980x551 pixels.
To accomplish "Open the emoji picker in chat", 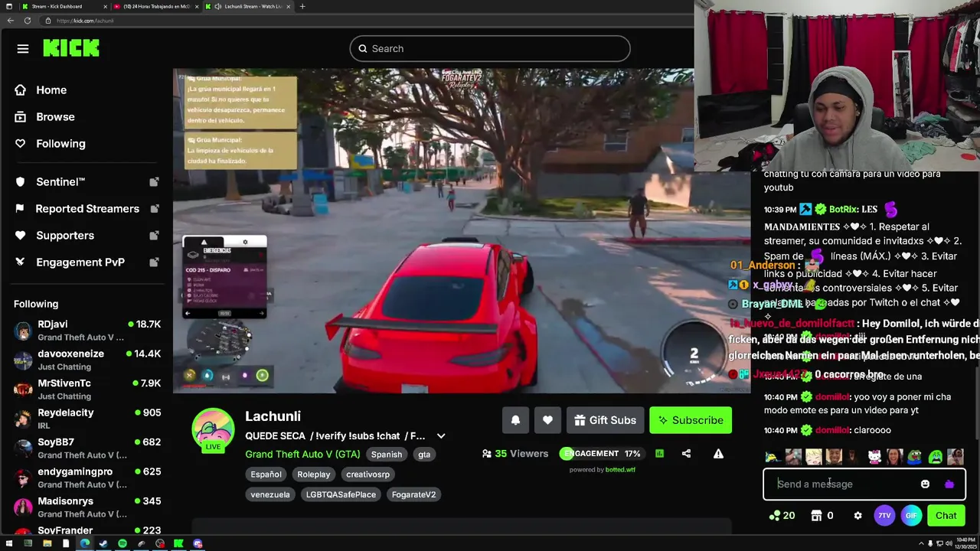I will [925, 484].
